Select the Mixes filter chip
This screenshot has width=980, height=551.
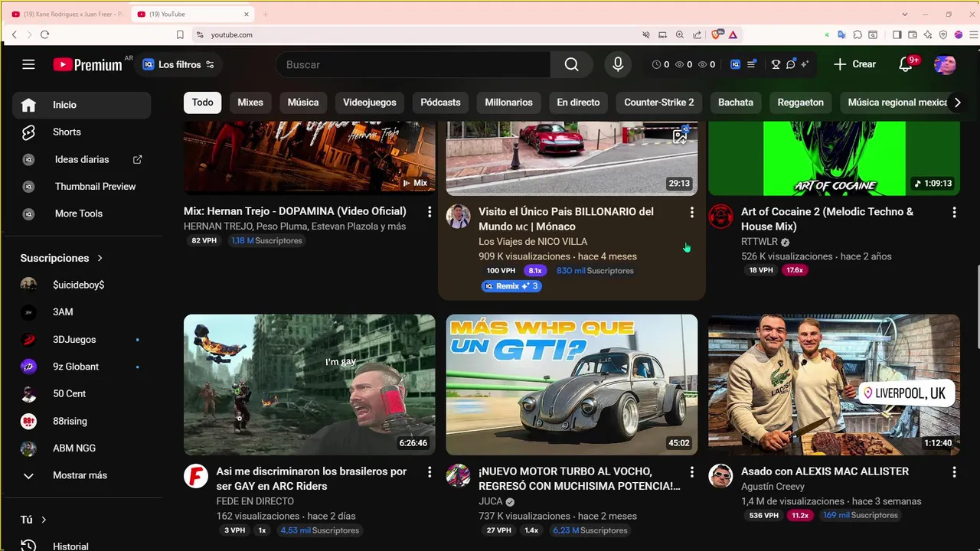click(250, 102)
